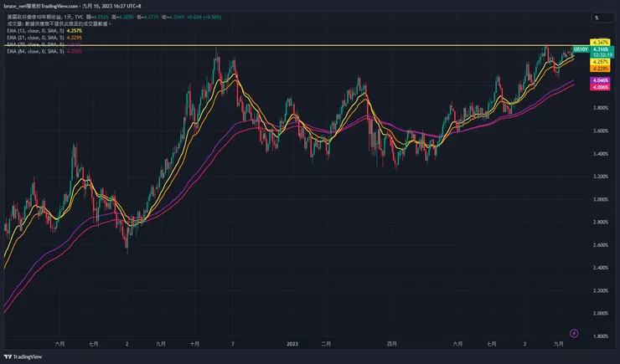Viewport: 620px width, 364px height.
Task: Click the 3.400% price axis label
Action: [x=600, y=154]
